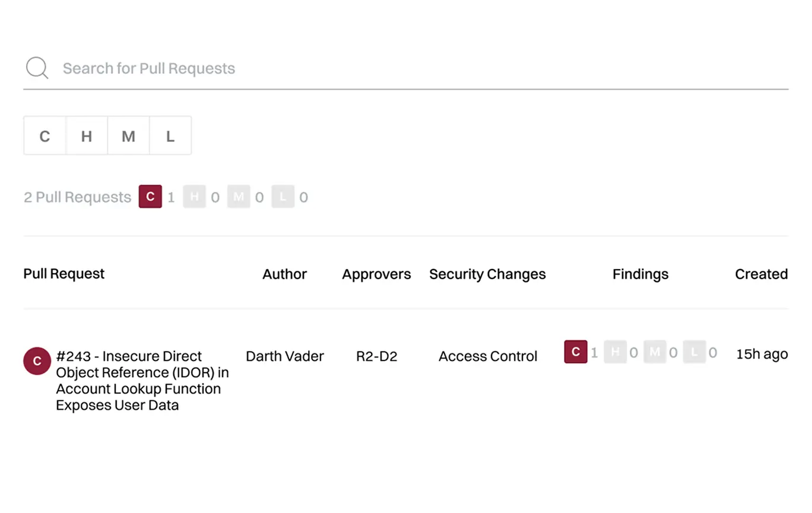The height and width of the screenshot is (513, 812).
Task: Toggle the H high severity filter
Action: point(87,136)
